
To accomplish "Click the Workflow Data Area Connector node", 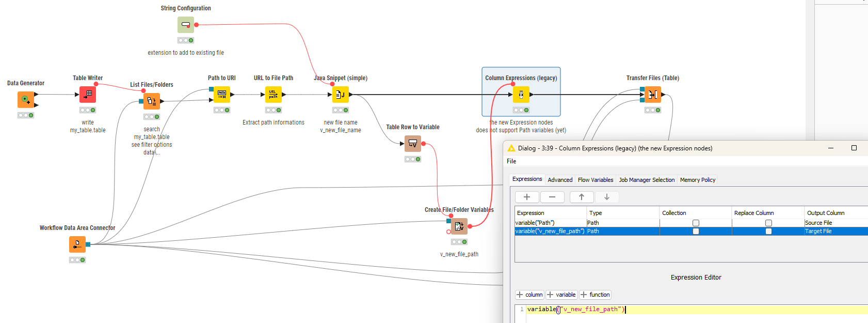I will (x=77, y=244).
